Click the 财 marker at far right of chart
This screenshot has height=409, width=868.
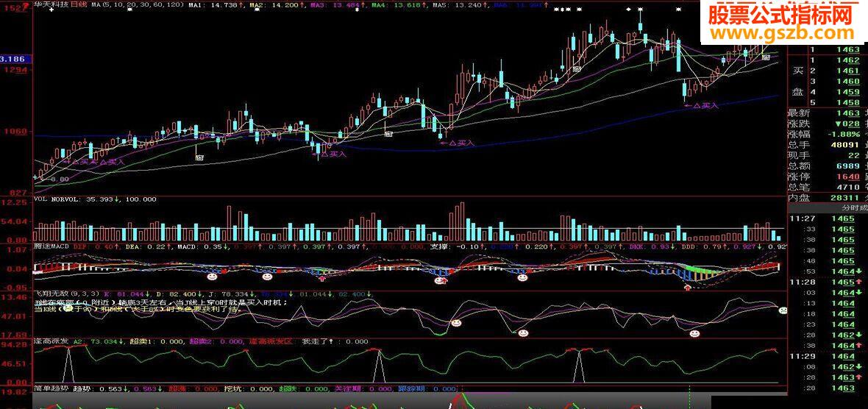point(766,57)
